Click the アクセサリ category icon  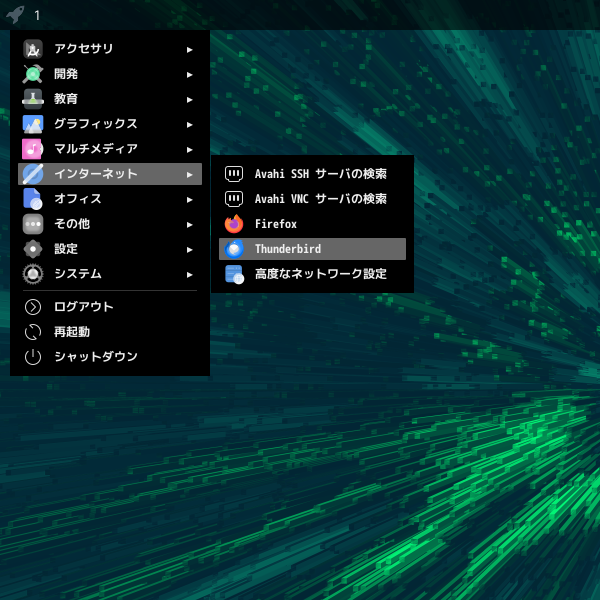tap(33, 49)
